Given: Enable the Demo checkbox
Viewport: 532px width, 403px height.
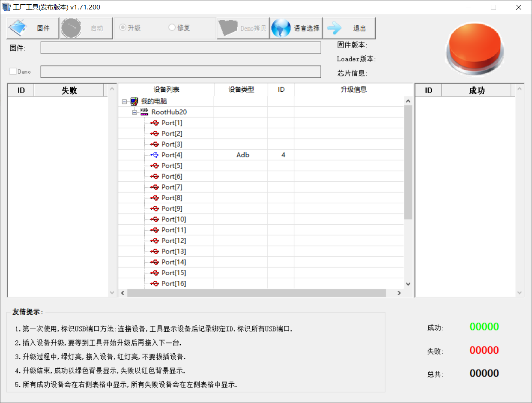Looking at the screenshot, I should tap(13, 72).
